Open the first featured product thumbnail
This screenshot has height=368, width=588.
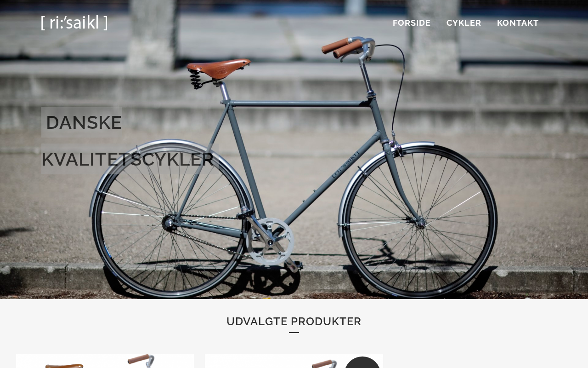pos(105,361)
